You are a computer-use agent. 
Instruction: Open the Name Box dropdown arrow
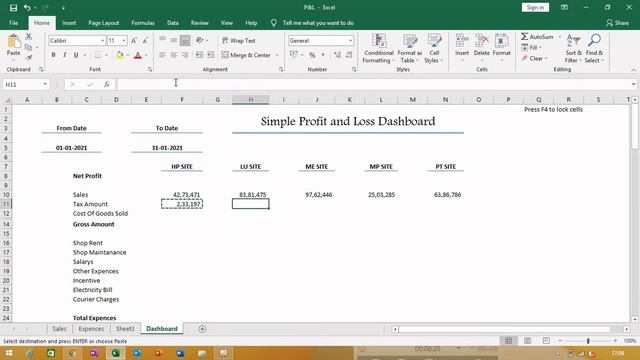tap(45, 84)
